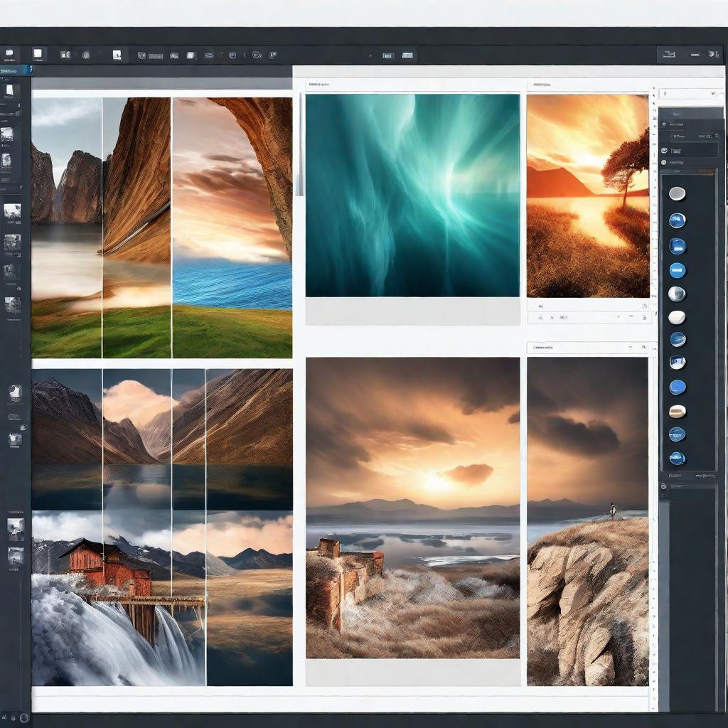This screenshot has width=728, height=728.
Task: Click the far-right icon in the top toolbar
Action: [x=713, y=54]
